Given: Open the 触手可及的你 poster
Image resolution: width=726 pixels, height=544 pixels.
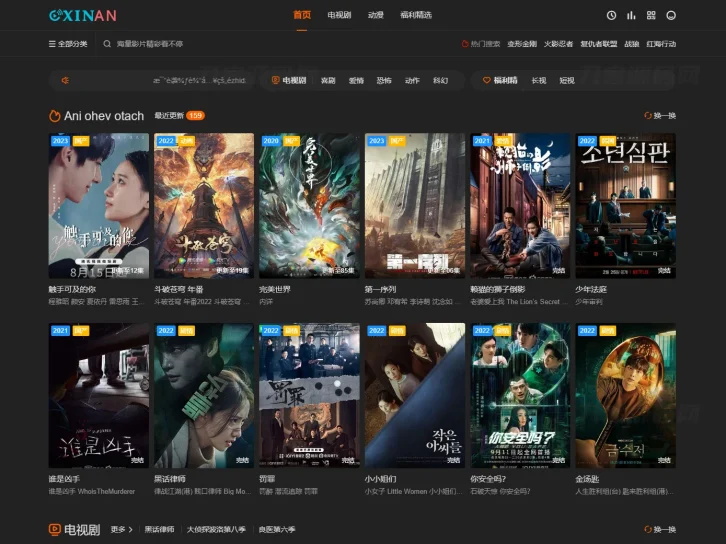Looking at the screenshot, I should point(99,206).
